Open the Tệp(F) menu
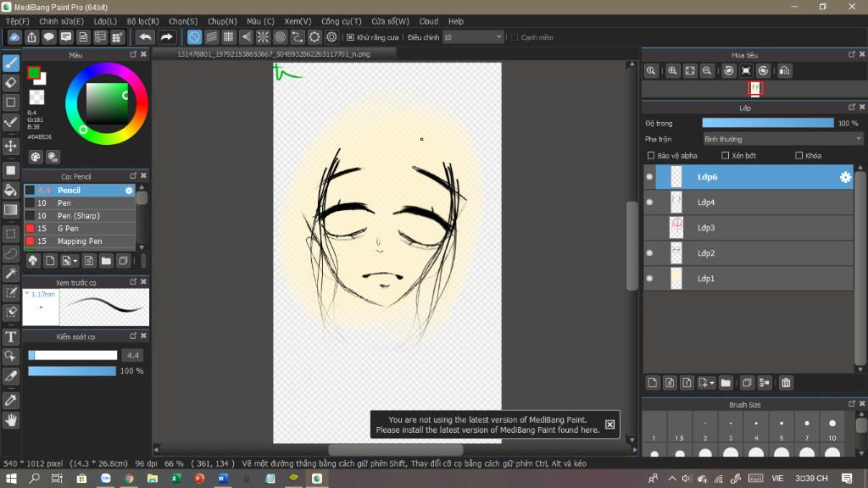This screenshot has height=488, width=868. pyautogui.click(x=17, y=21)
